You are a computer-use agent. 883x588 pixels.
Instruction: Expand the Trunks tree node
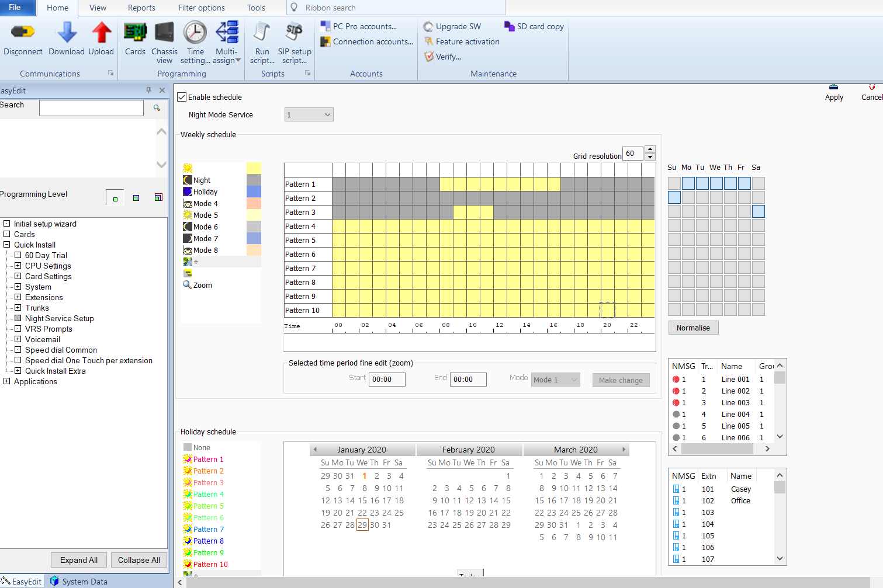(x=18, y=308)
